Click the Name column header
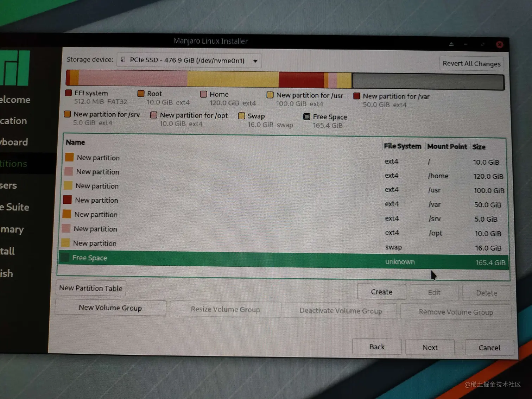 (75, 142)
